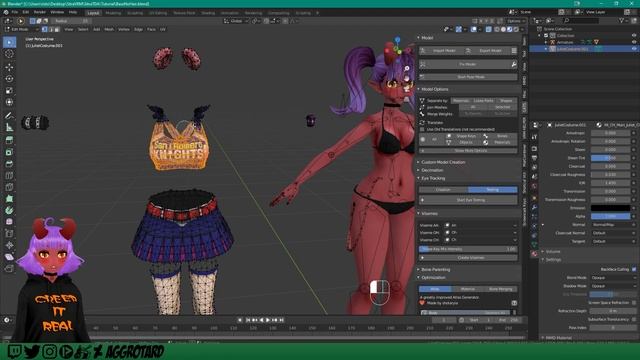
Task: Toggle visibility of Collection in outliner
Action: point(634,36)
